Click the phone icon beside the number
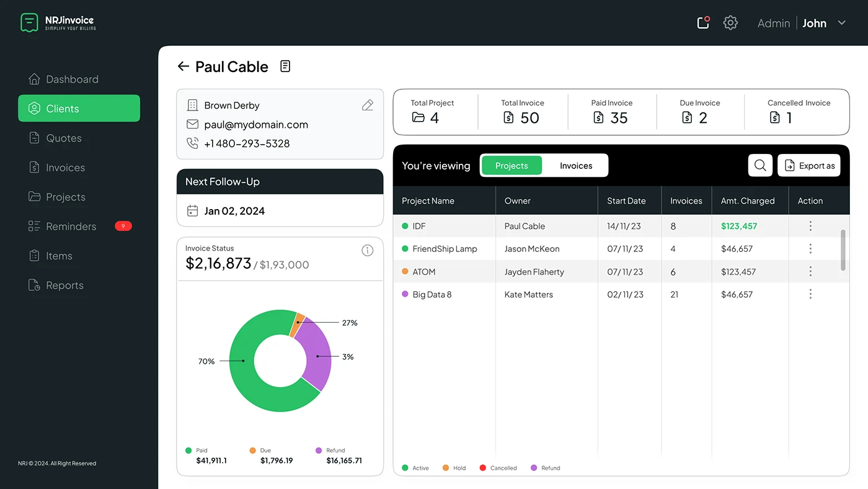 [x=192, y=143]
